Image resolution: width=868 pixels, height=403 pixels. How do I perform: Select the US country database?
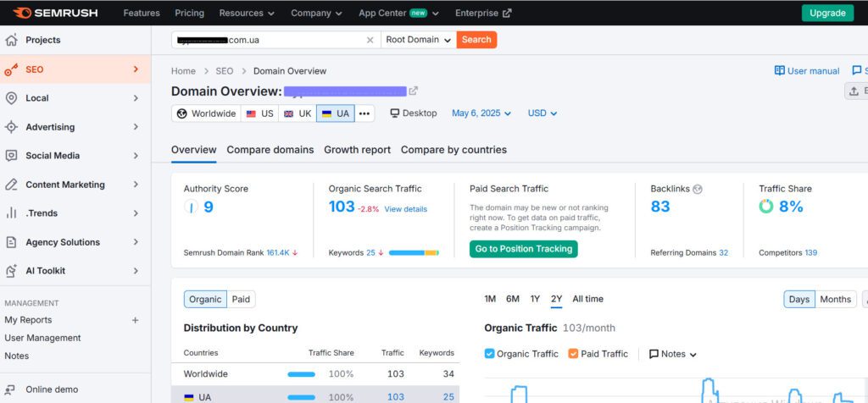coord(259,113)
